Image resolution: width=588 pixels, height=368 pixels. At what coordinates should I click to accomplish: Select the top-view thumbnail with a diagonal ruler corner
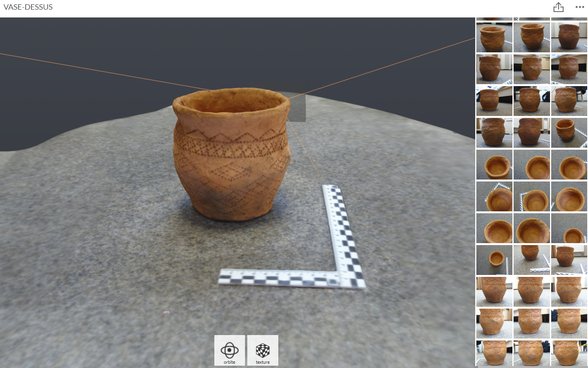494,196
